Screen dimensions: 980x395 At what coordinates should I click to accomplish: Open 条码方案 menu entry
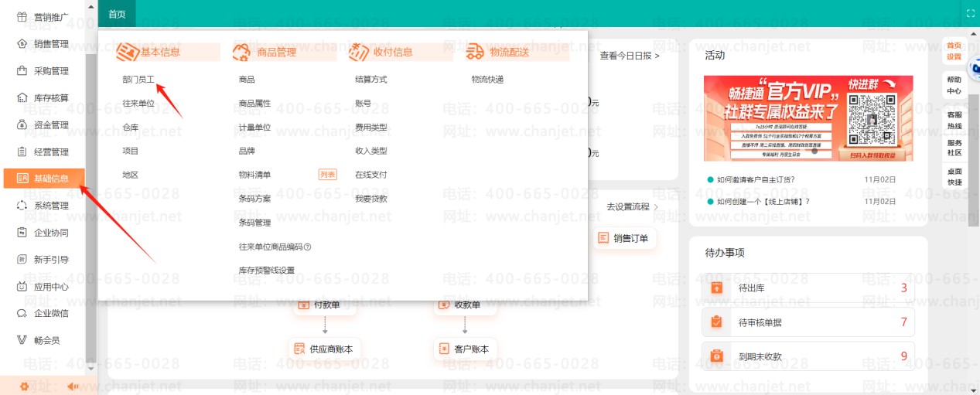(x=254, y=199)
